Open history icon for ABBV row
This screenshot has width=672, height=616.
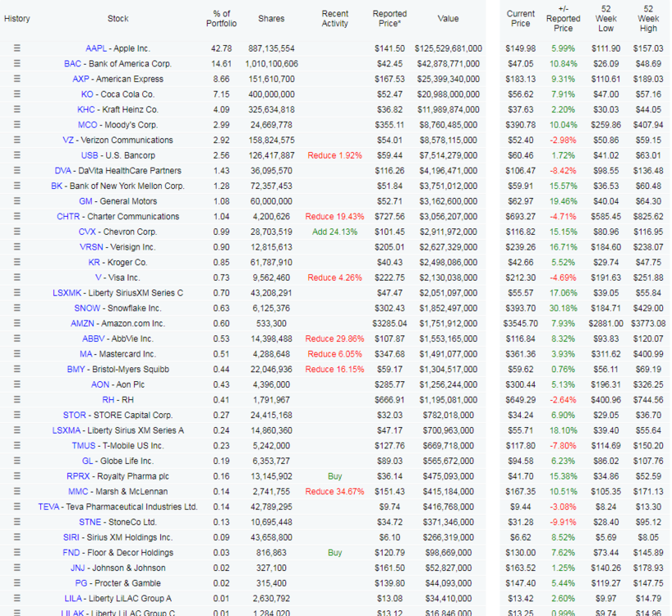point(17,338)
